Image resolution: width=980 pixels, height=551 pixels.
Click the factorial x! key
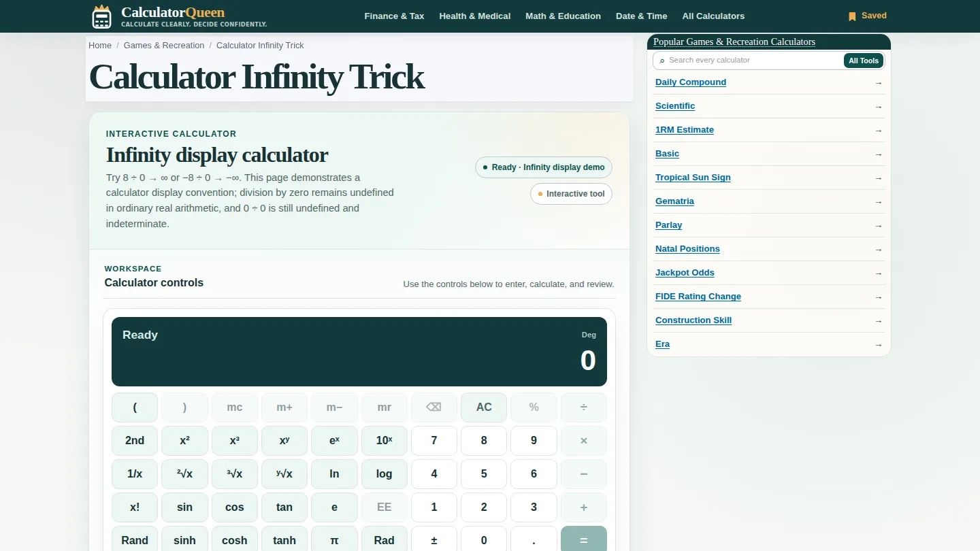135,507
